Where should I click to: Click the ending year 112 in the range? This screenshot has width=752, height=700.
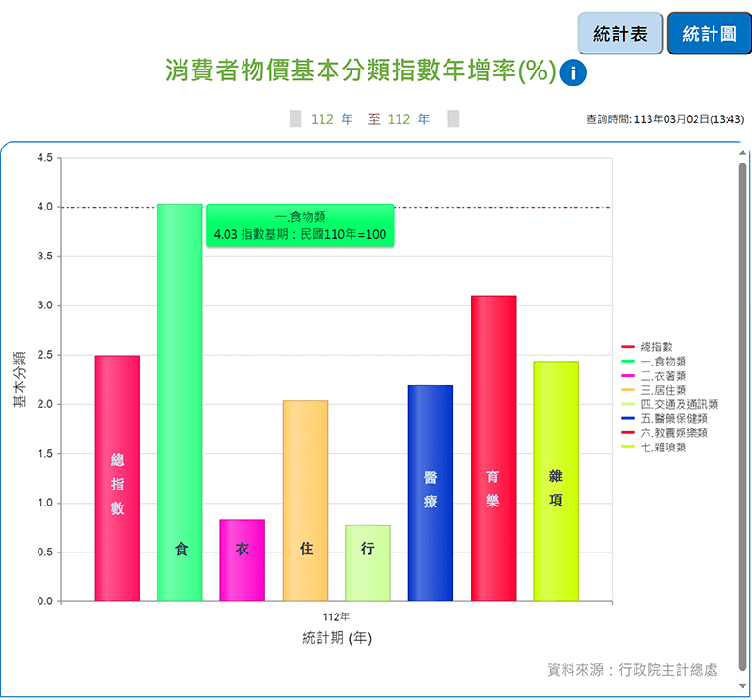[x=399, y=119]
